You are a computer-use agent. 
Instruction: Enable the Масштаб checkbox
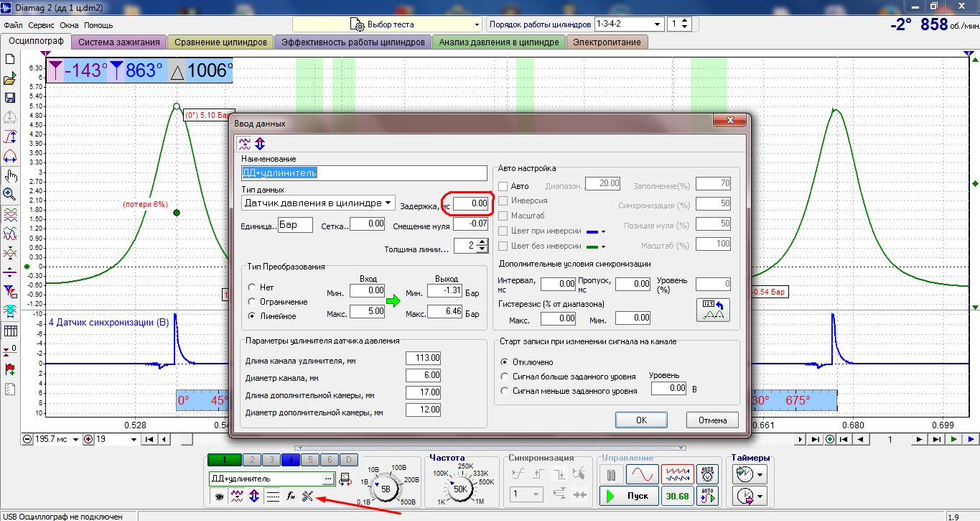click(x=503, y=216)
